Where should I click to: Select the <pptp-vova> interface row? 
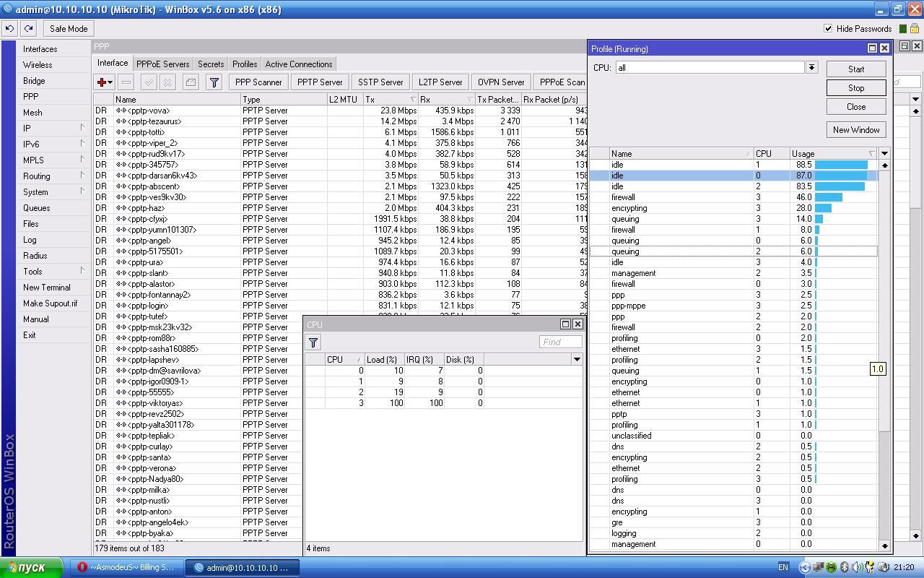(x=339, y=111)
